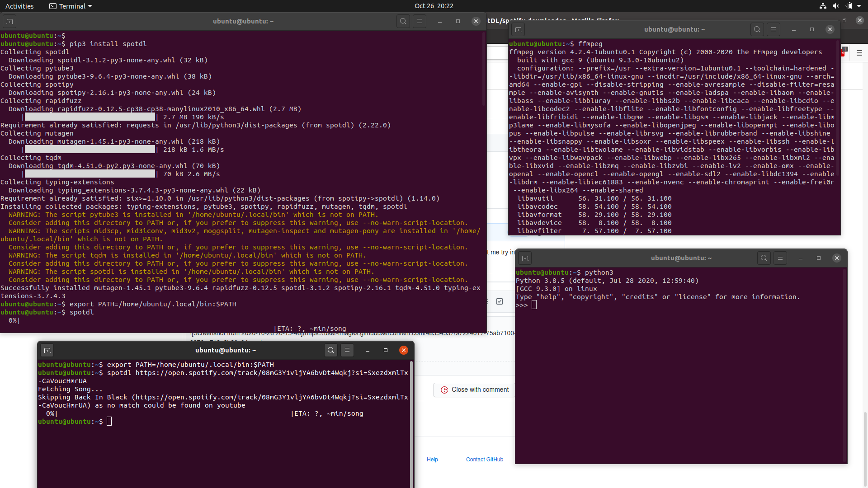868x488 pixels.
Task: Maximize the pip3 install terminal
Action: click(458, 21)
